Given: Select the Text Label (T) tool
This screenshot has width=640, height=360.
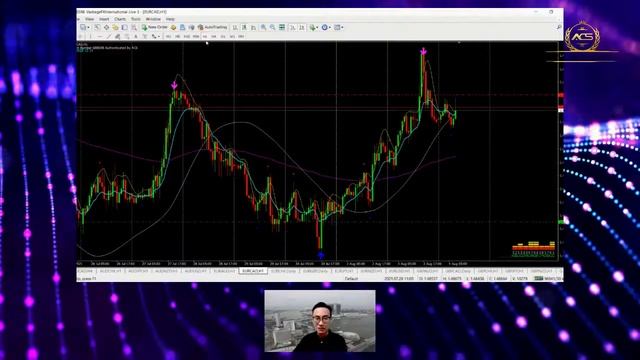Looking at the screenshot, I should coord(144,36).
